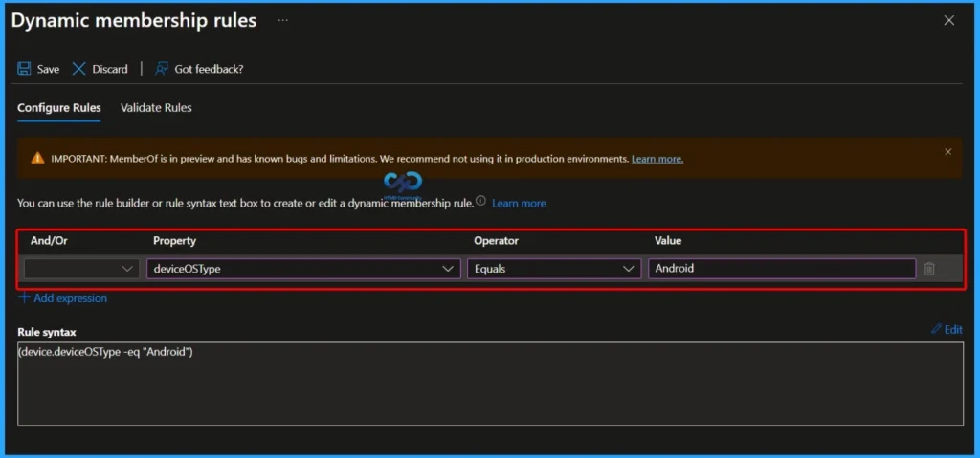Image resolution: width=980 pixels, height=458 pixels.
Task: Click the Operator column header
Action: 497,241
